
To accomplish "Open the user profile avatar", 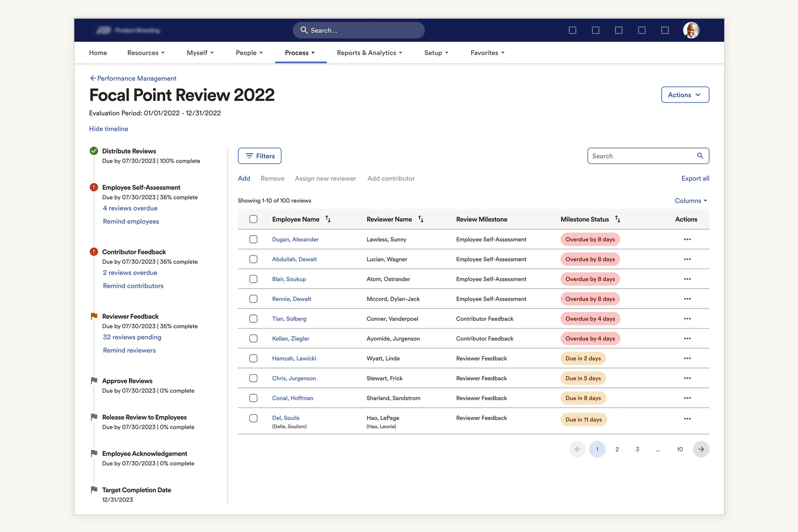I will pyautogui.click(x=691, y=30).
